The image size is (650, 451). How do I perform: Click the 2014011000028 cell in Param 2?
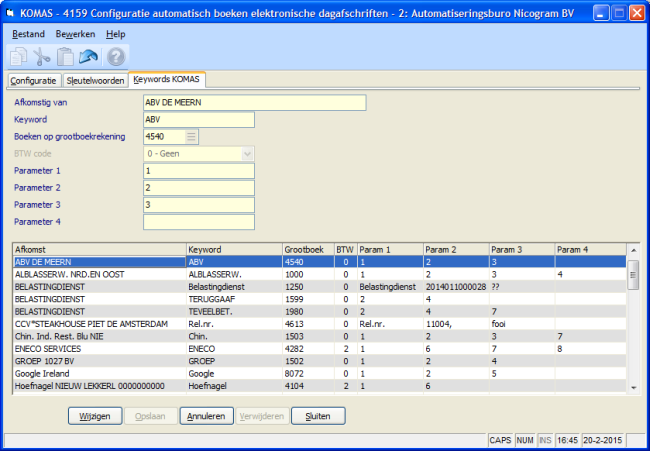pyautogui.click(x=456, y=287)
